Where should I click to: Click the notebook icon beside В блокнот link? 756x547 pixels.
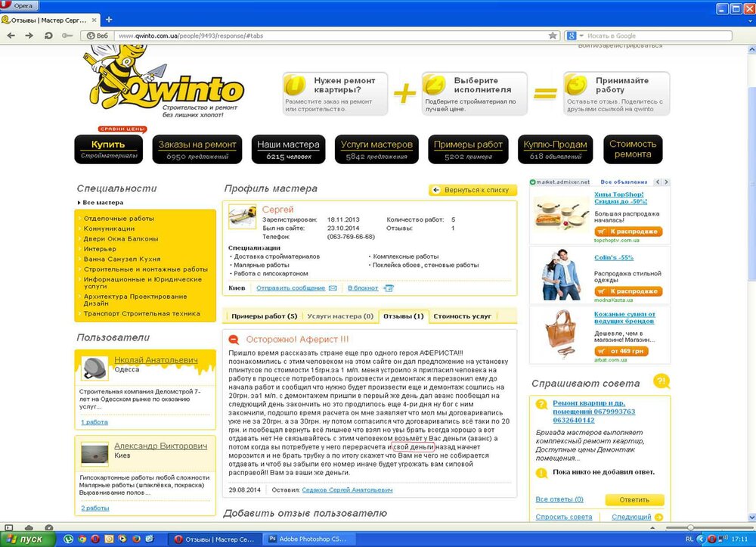(x=388, y=288)
